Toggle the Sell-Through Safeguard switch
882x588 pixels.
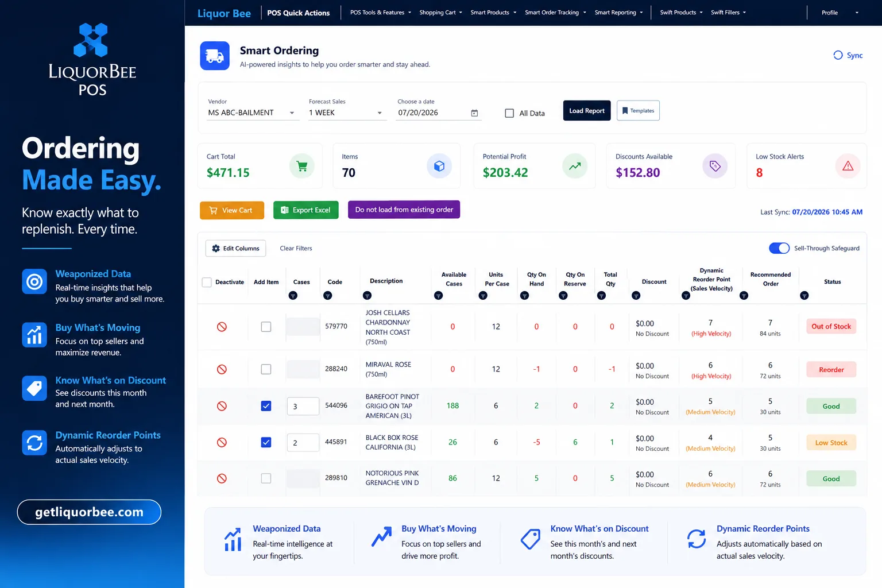click(779, 248)
